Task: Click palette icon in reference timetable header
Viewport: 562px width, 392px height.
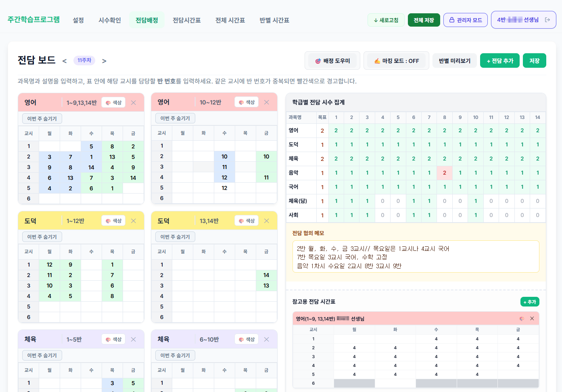Action: click(522, 319)
